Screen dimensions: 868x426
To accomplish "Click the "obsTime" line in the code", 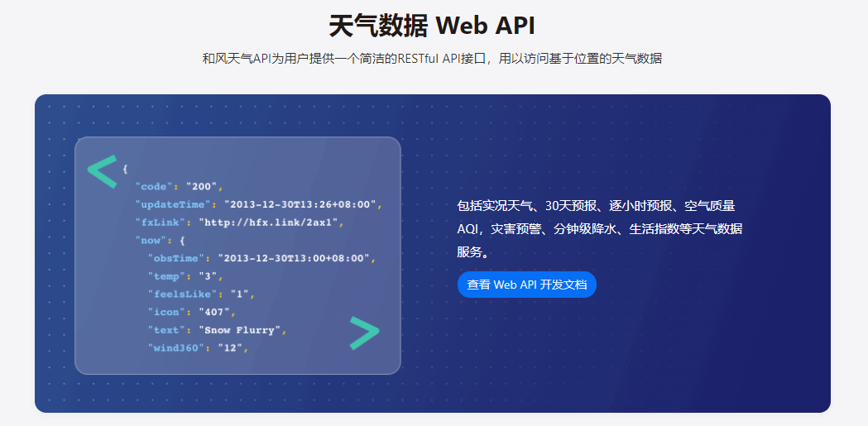I will click(261, 258).
